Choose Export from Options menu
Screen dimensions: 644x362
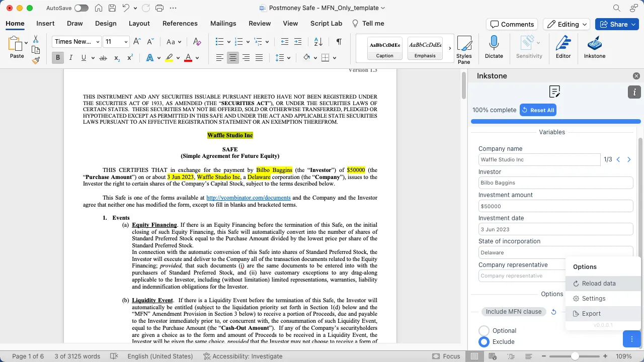[x=603, y=314]
